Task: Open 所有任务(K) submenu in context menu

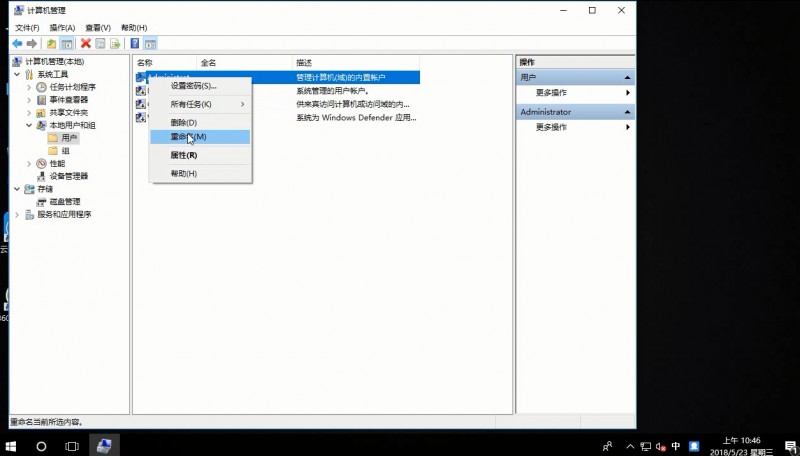Action: tap(200, 104)
